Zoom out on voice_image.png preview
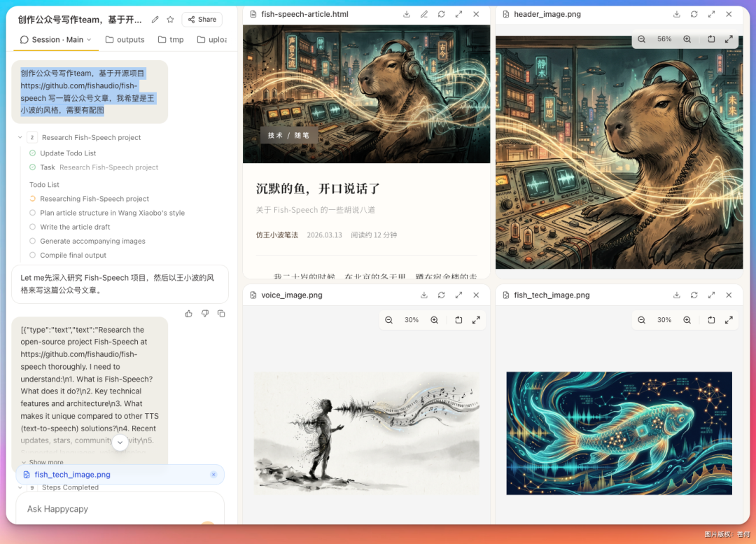756x544 pixels. pyautogui.click(x=388, y=319)
